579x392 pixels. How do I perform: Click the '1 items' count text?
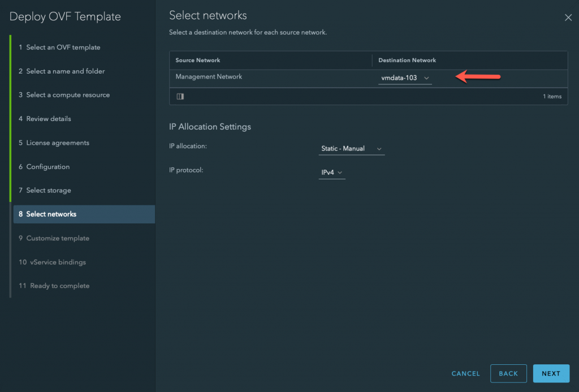pyautogui.click(x=552, y=96)
